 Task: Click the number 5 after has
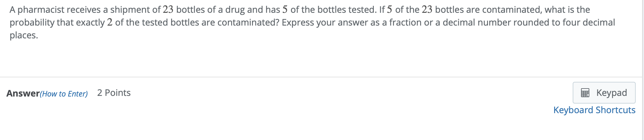point(285,10)
